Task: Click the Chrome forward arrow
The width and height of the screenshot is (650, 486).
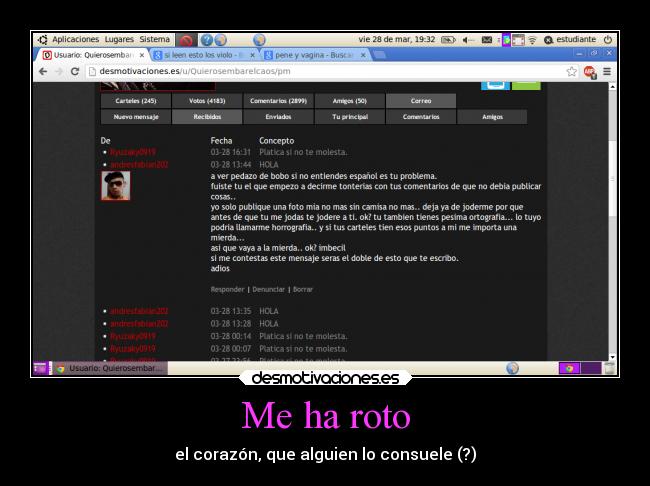Action: pos(59,71)
